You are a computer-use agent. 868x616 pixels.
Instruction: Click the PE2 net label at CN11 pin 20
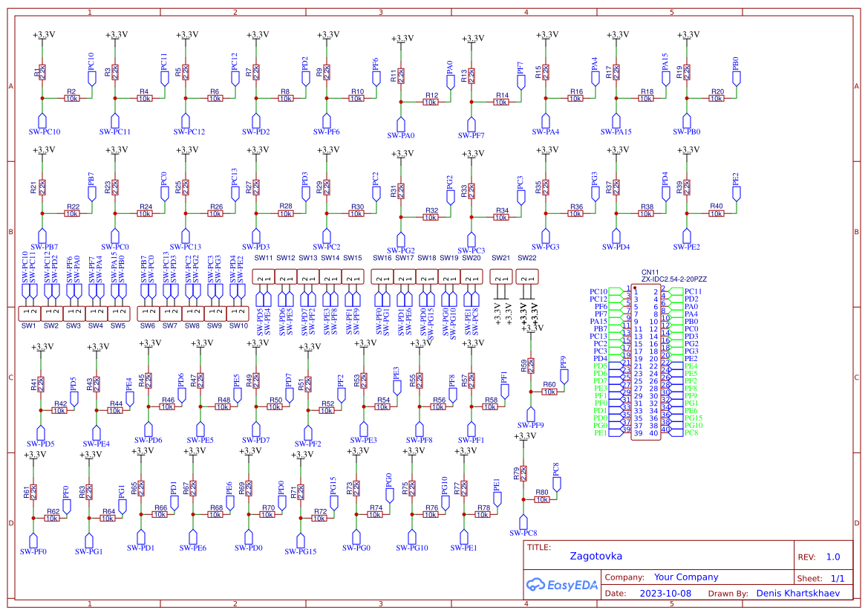pos(691,358)
